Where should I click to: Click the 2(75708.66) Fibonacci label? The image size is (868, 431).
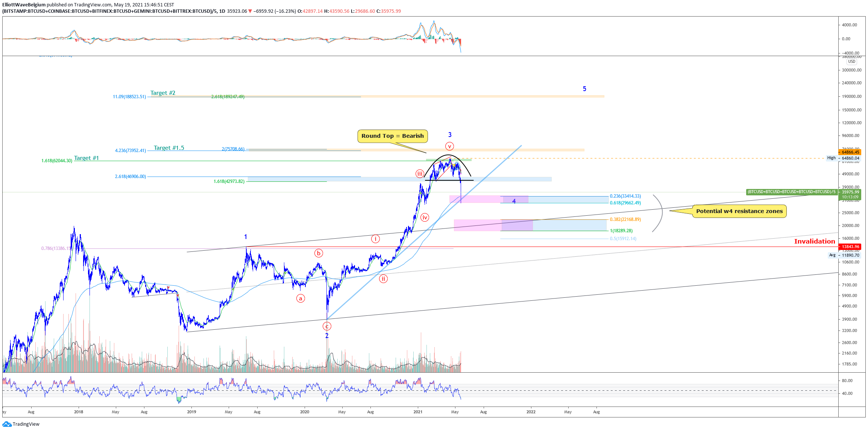click(233, 149)
